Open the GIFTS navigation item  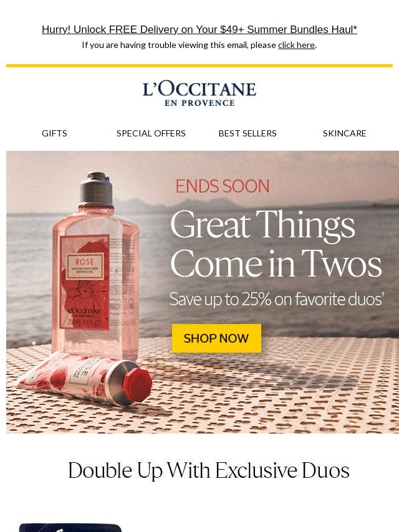coord(54,133)
